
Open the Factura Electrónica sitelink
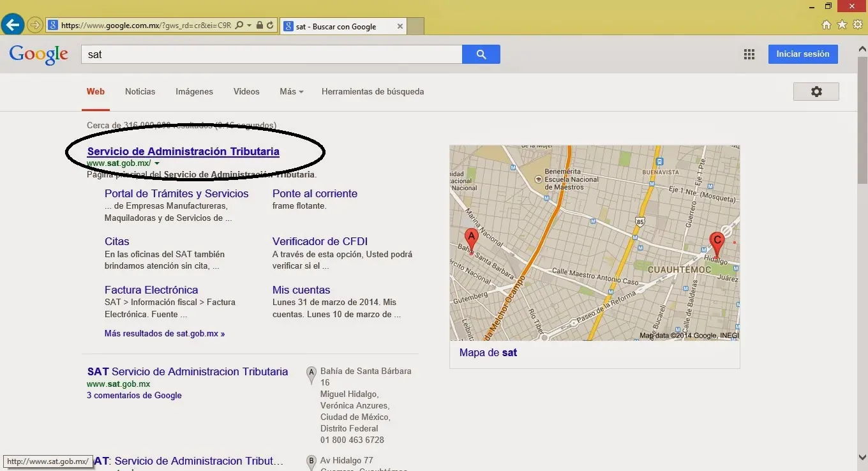151,290
